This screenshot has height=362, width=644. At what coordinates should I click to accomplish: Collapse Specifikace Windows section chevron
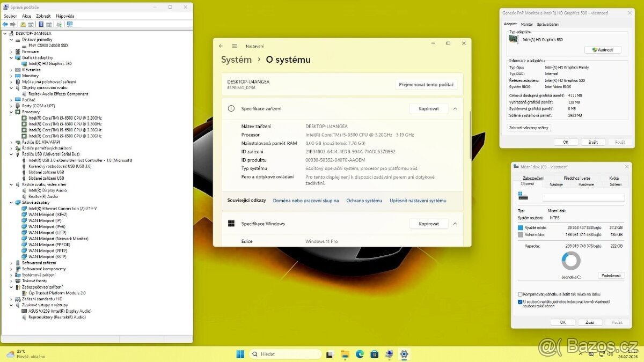point(455,224)
